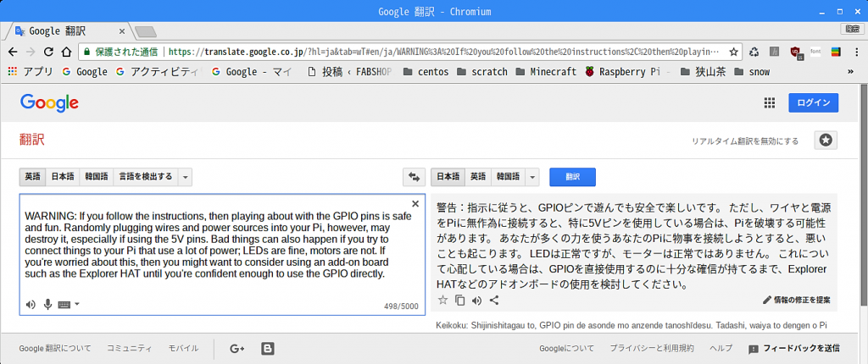Image resolution: width=868 pixels, height=364 pixels.
Task: Open the 狭山茶 bookmark folder
Action: click(704, 72)
